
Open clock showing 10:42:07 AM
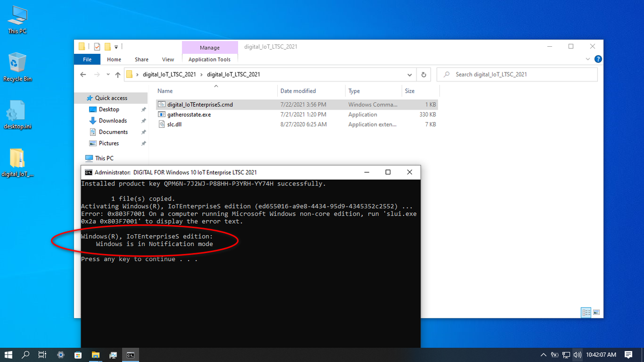[601, 354]
